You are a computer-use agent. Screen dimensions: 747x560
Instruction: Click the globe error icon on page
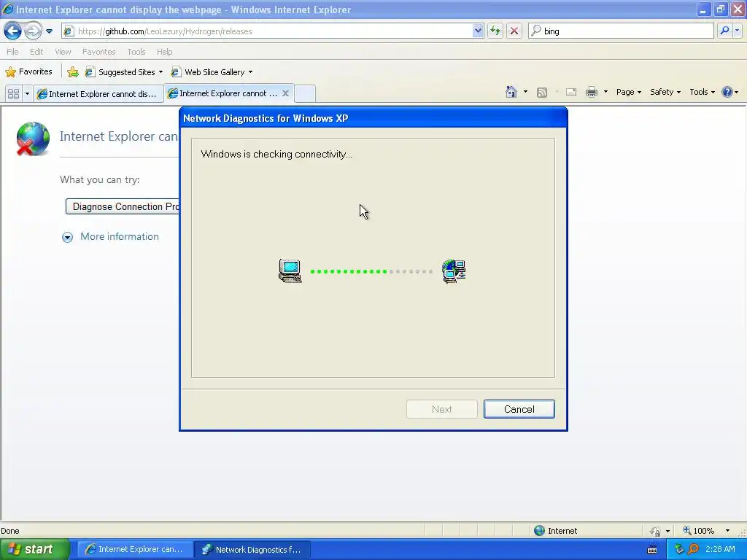(x=33, y=139)
